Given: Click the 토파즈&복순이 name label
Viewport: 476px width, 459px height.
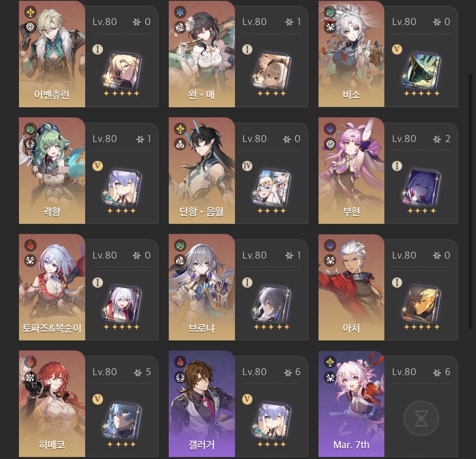Looking at the screenshot, I should tap(52, 328).
